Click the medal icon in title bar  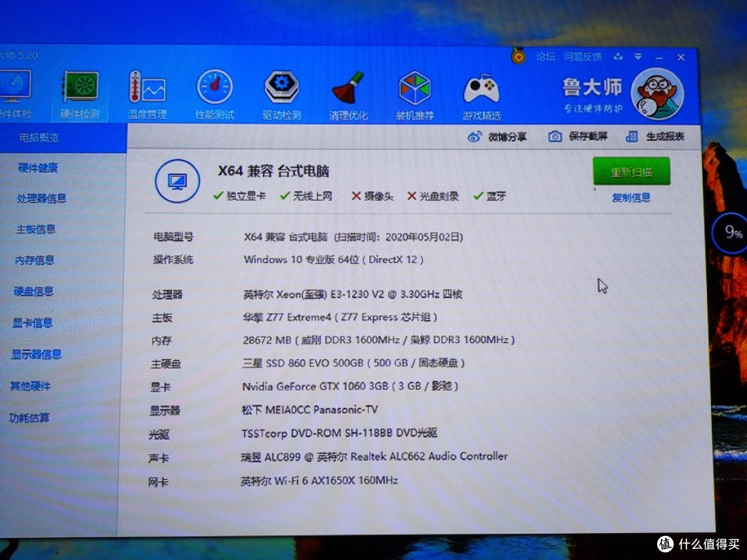518,56
